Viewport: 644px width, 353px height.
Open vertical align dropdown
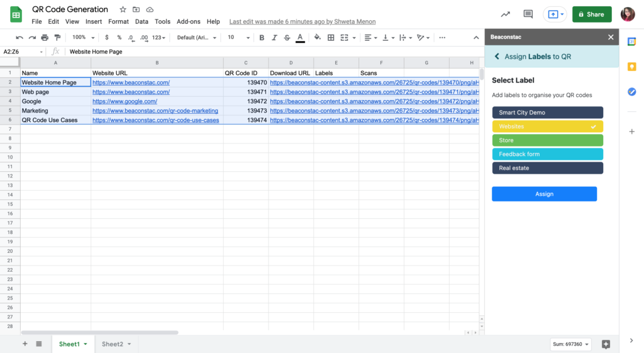pyautogui.click(x=388, y=37)
